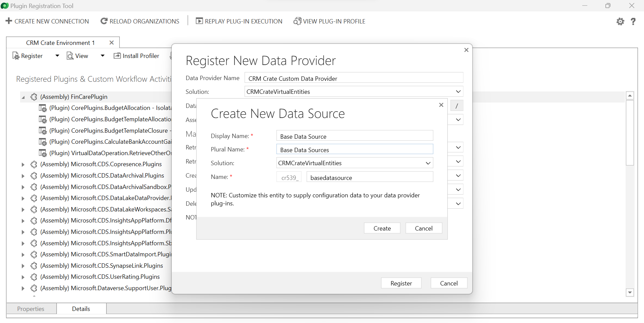Click the Display Name input field
This screenshot has height=323, width=644.
[354, 136]
